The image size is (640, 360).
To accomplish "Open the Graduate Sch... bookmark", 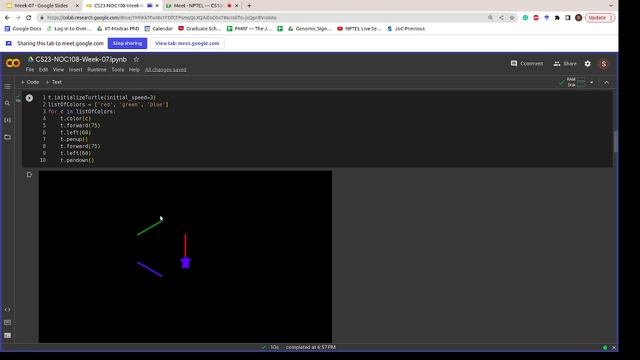I will (x=200, y=29).
